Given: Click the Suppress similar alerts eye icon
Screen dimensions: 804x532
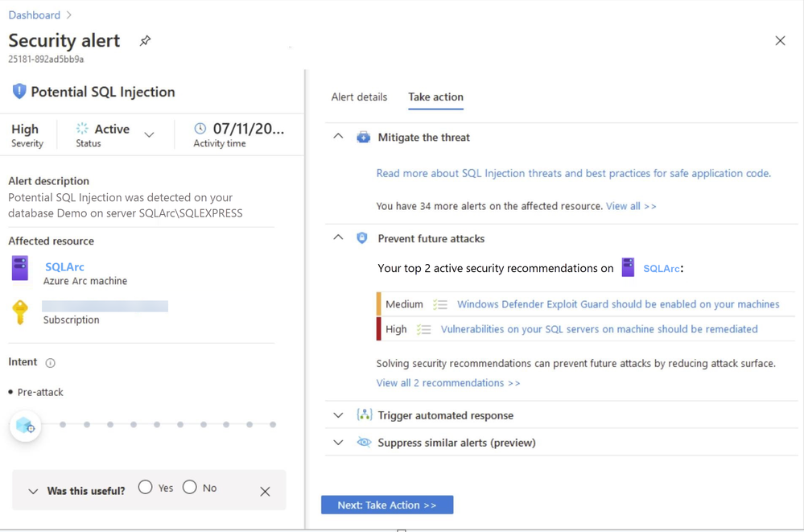Looking at the screenshot, I should [x=364, y=442].
